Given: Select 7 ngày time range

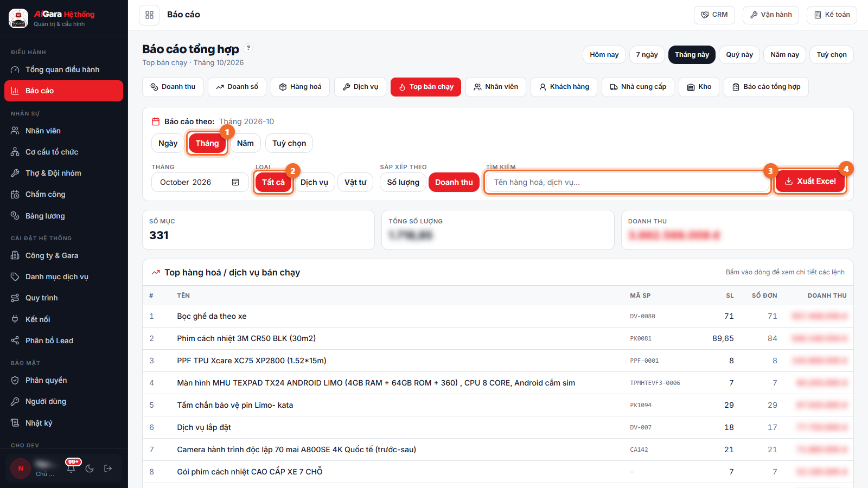Looking at the screenshot, I should tap(647, 55).
